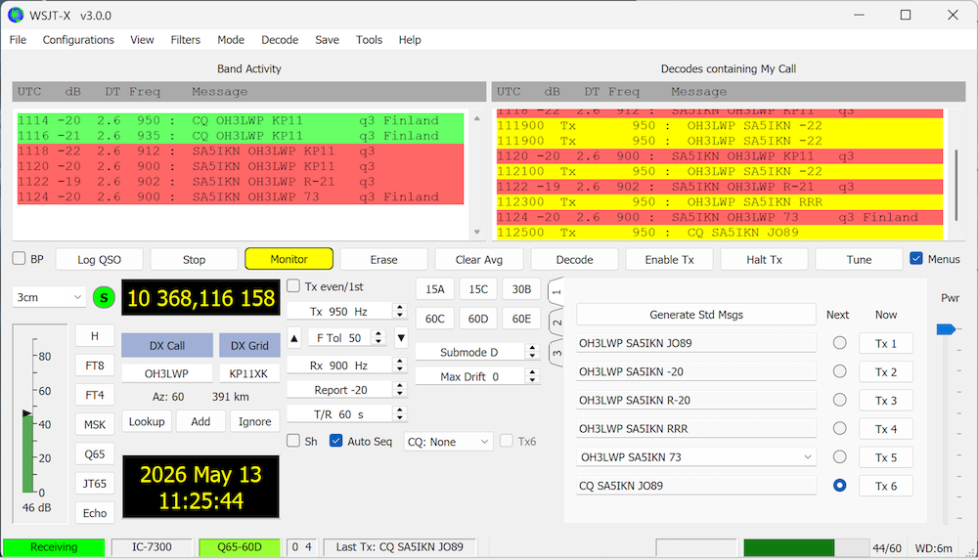Adjust the Max Drift 0 stepper
This screenshot has width=978, height=560.
pyautogui.click(x=532, y=376)
